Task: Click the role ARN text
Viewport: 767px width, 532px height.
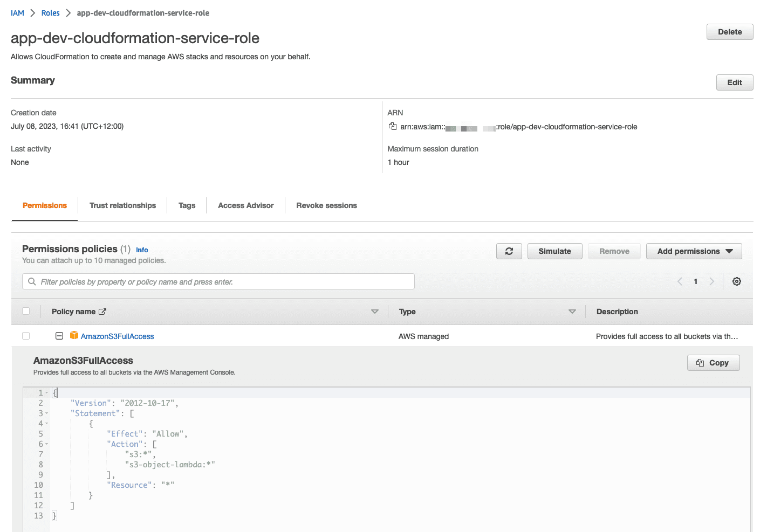Action: tap(518, 127)
